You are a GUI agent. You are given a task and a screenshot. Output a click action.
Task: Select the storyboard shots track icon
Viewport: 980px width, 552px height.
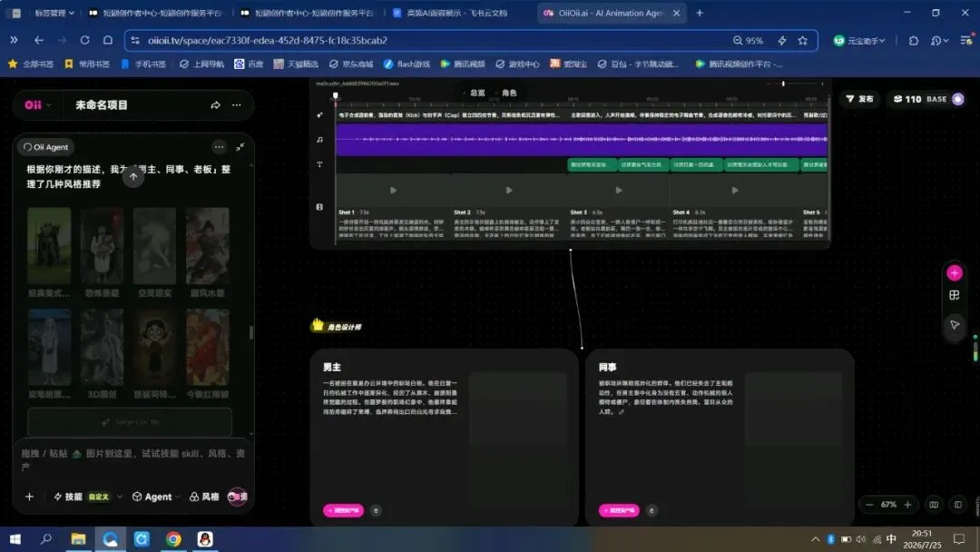(319, 207)
